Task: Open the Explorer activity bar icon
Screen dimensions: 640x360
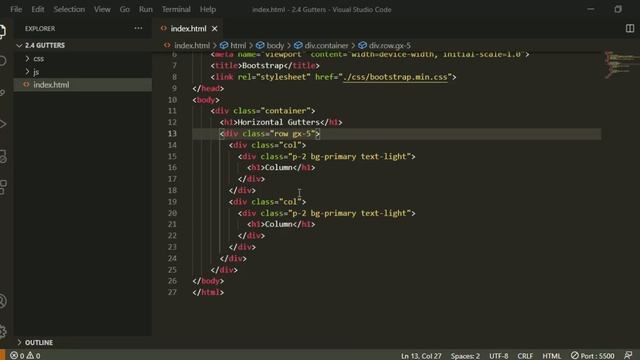Action: click(x=3, y=31)
